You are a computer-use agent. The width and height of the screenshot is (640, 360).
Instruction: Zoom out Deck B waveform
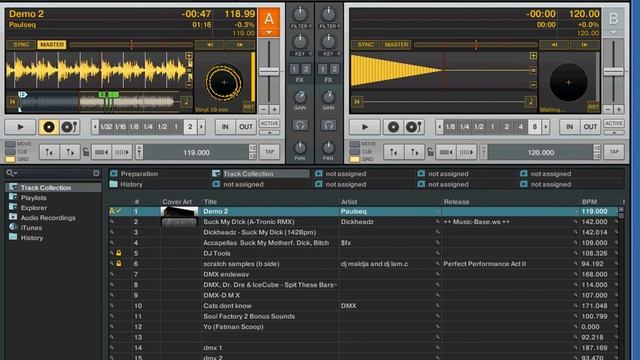click(533, 85)
